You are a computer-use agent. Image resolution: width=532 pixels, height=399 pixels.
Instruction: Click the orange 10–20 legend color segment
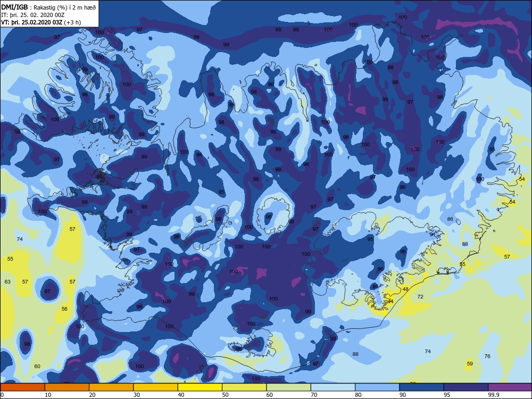(x=67, y=387)
